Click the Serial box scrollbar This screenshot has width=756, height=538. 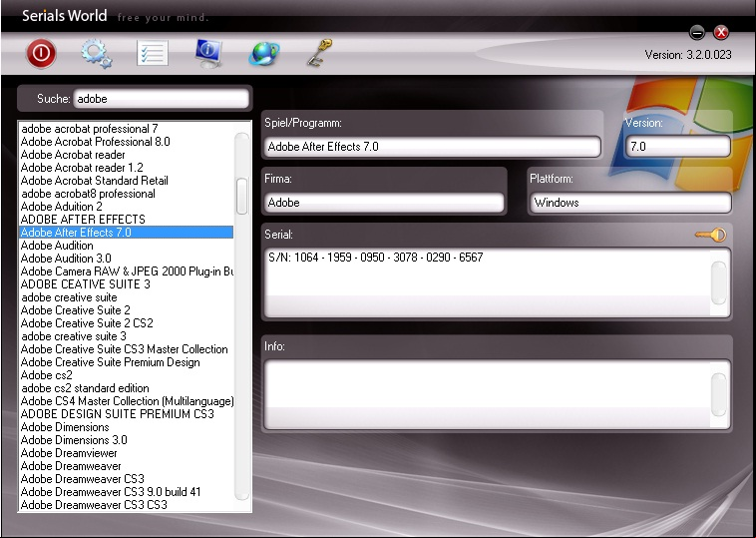[719, 282]
